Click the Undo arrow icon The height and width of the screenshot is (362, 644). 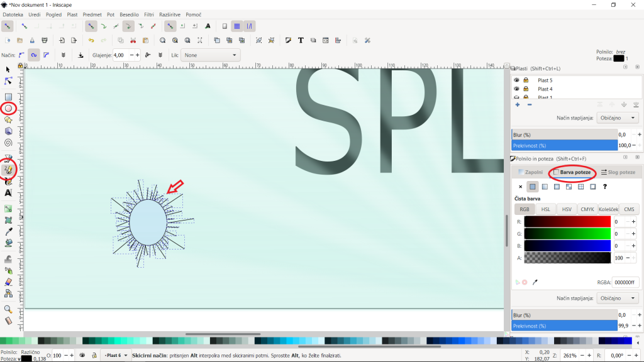pos(91,40)
